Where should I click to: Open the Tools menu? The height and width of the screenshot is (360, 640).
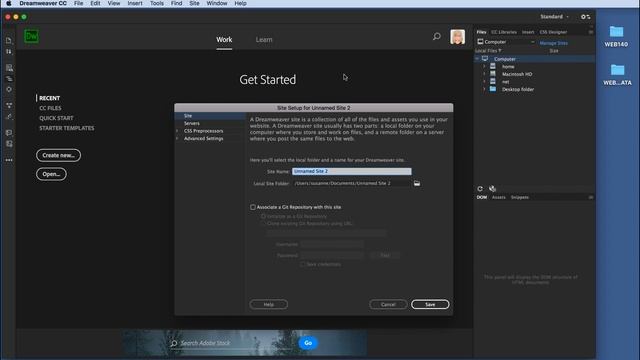click(x=157, y=3)
